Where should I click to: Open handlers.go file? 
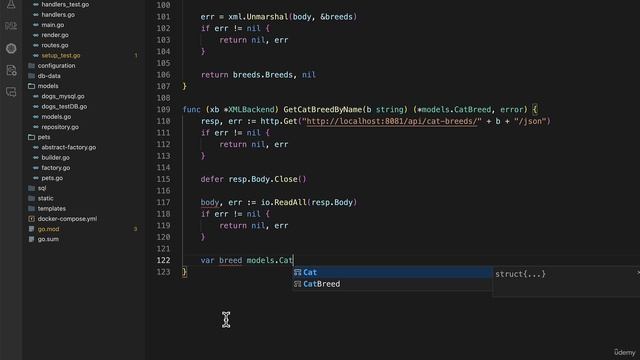click(58, 15)
